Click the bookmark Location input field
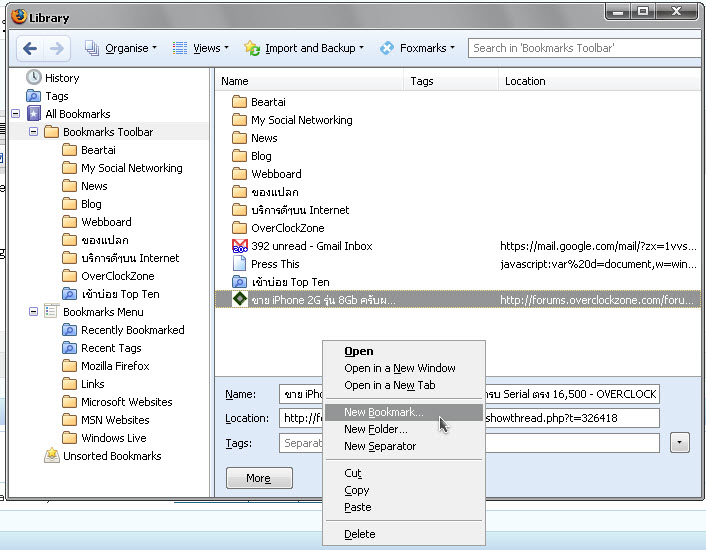The image size is (706, 550). [x=470, y=418]
